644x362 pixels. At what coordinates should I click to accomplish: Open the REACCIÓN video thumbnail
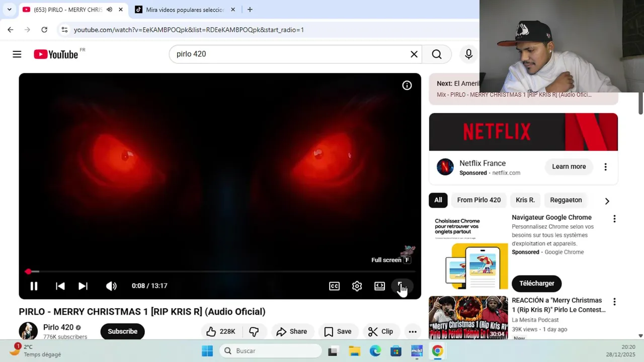point(468,318)
